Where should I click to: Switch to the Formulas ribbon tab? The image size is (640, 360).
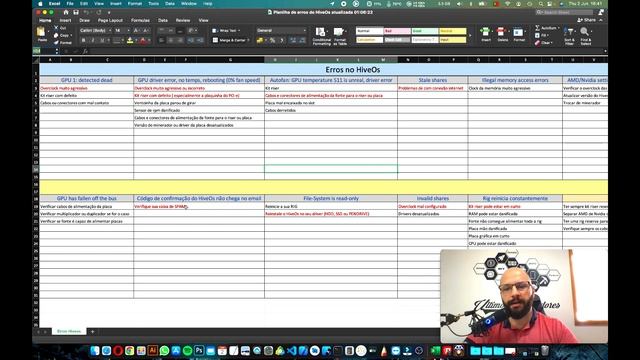pyautogui.click(x=140, y=20)
